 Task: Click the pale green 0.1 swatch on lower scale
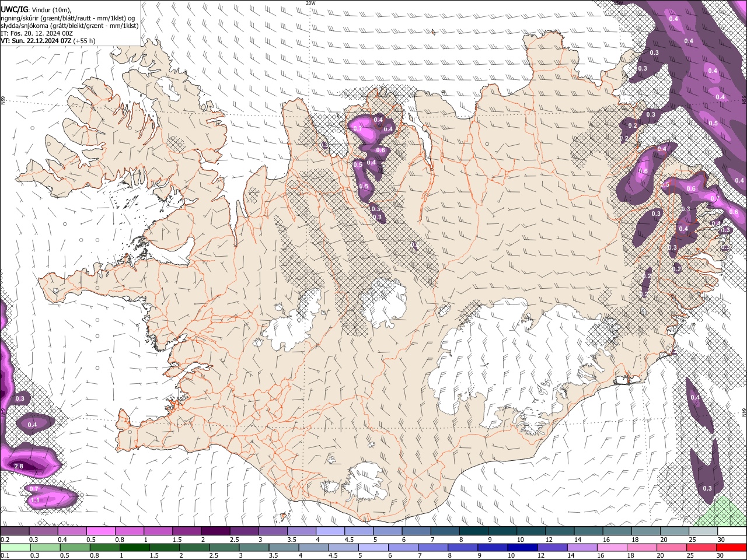[x=15, y=548]
